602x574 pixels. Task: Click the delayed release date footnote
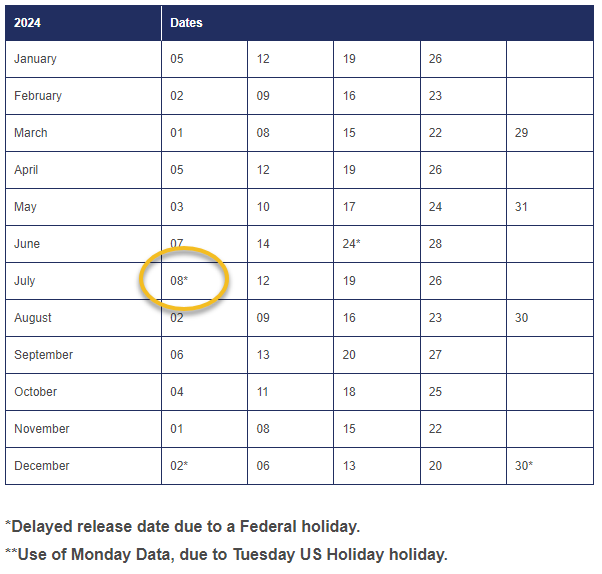(182, 526)
